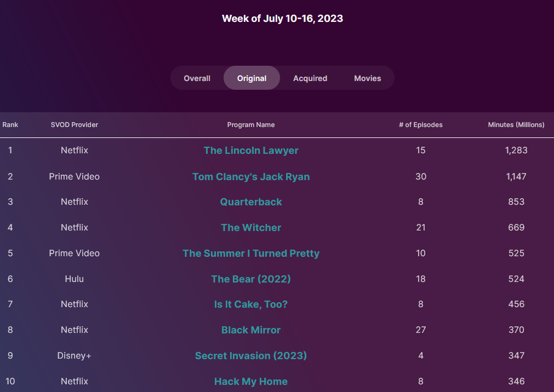The image size is (554, 392).
Task: Open The Summer I Turned Pretty link
Action: 251,253
